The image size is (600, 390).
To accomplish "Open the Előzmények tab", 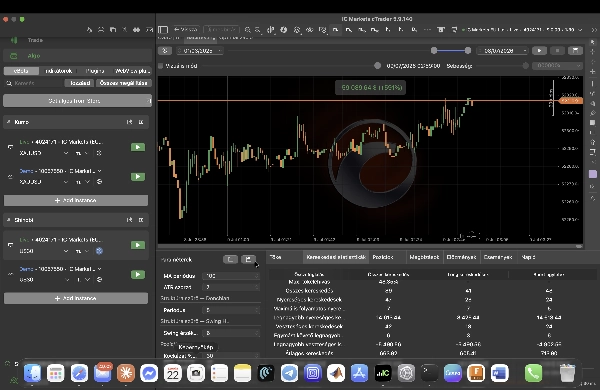I will [461, 257].
